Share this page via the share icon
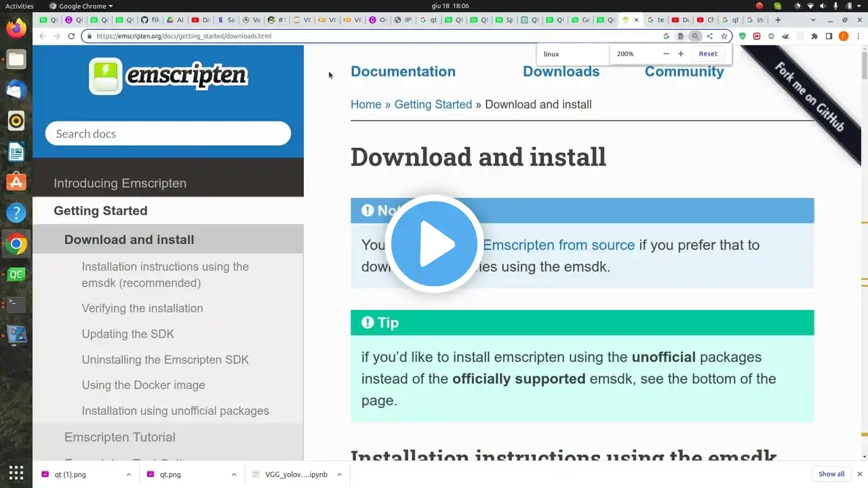This screenshot has height=488, width=868. pos(709,36)
